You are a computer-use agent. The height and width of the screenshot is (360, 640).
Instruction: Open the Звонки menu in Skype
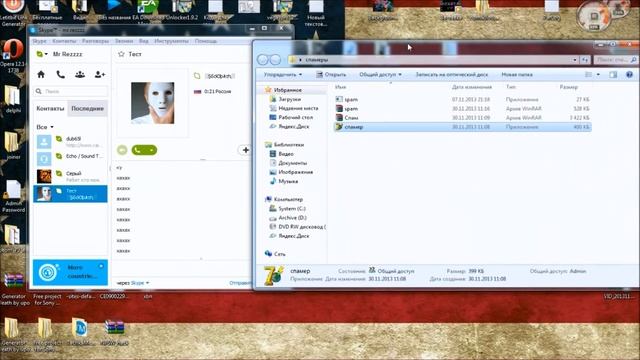(124, 41)
